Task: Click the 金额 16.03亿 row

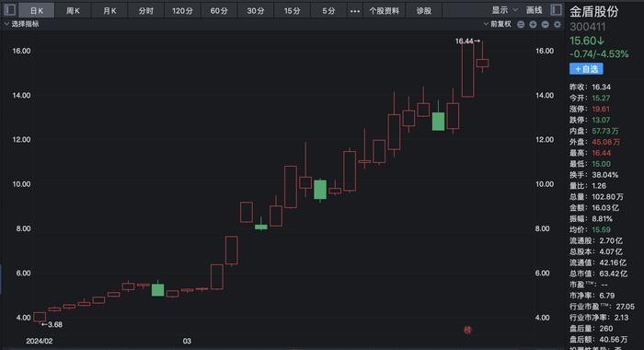Action: coord(594,207)
